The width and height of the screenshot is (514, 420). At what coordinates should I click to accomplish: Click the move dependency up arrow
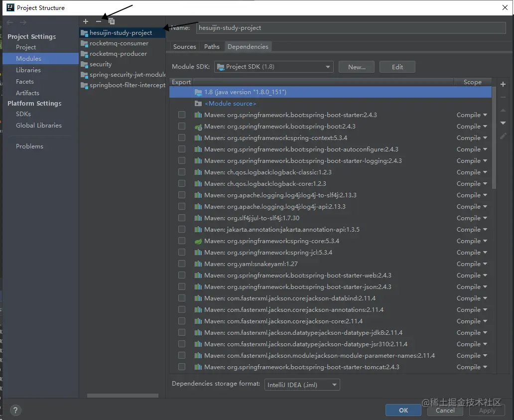503,111
